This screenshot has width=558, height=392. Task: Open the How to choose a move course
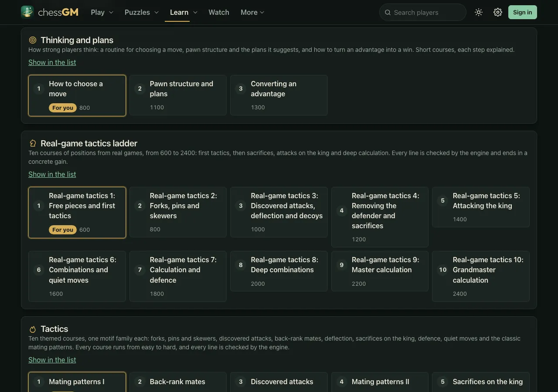click(x=77, y=95)
